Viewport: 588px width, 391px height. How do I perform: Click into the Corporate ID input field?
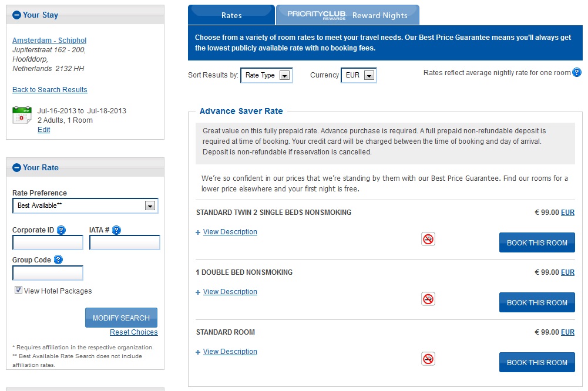[48, 243]
